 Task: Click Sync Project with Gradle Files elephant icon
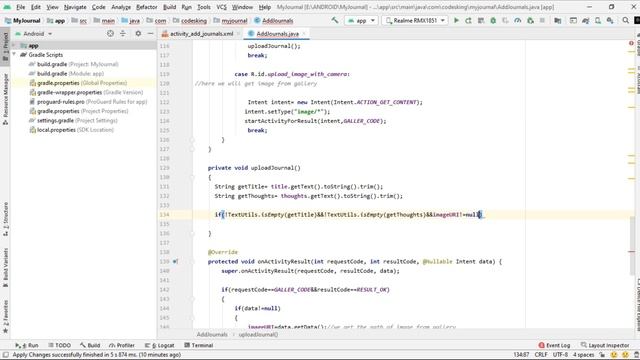point(585,20)
